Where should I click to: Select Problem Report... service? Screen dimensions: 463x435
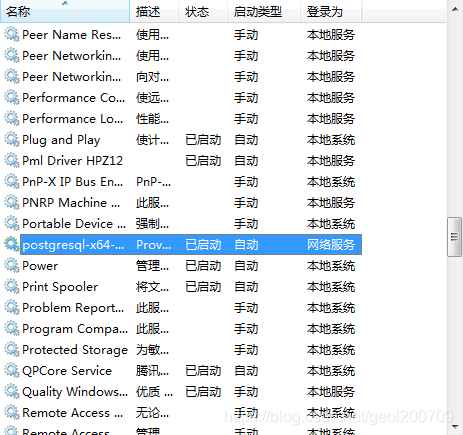point(73,308)
